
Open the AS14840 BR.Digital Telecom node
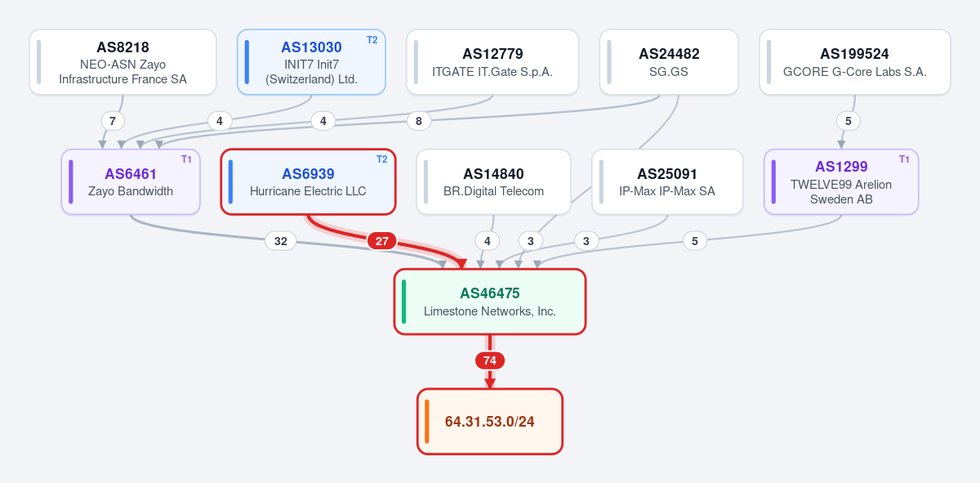[493, 181]
